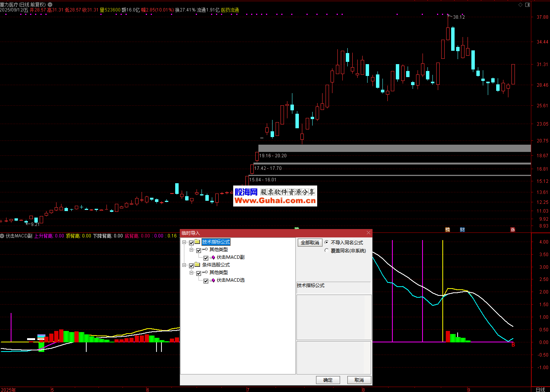550x392 pixels.
Task: Collapse the 技术指标公式 tree node
Action: (x=184, y=242)
